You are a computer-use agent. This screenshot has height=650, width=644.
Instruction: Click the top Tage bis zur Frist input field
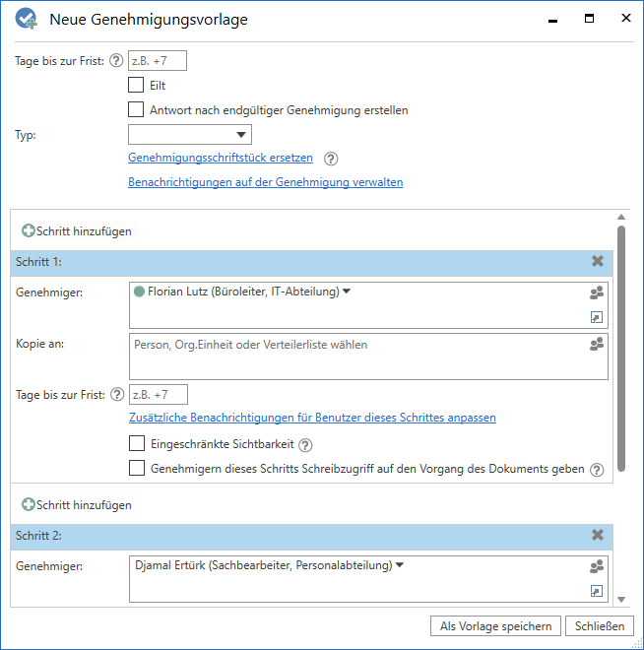pos(158,61)
